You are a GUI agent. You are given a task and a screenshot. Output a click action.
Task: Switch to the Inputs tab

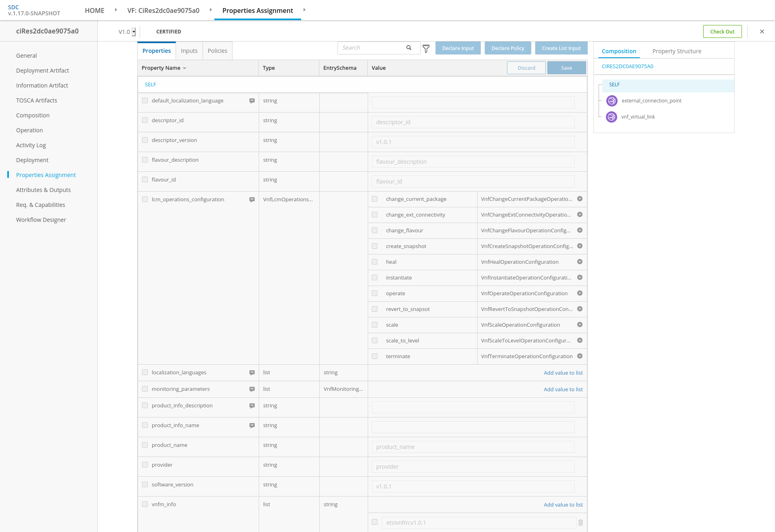(189, 51)
